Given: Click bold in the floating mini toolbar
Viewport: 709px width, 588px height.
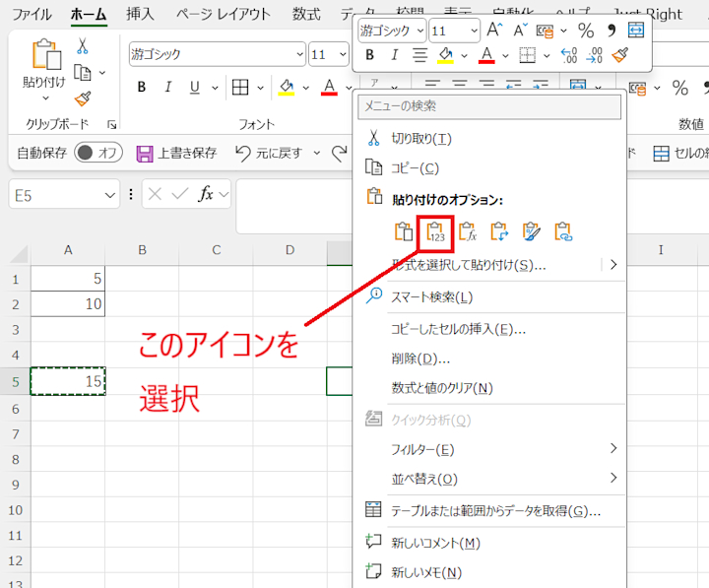Looking at the screenshot, I should (x=370, y=55).
